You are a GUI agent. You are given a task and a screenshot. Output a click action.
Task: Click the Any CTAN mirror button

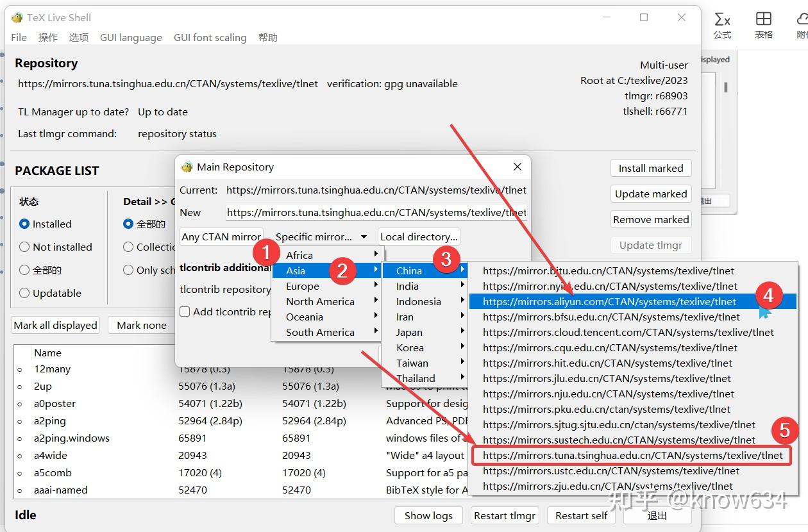[x=221, y=237]
